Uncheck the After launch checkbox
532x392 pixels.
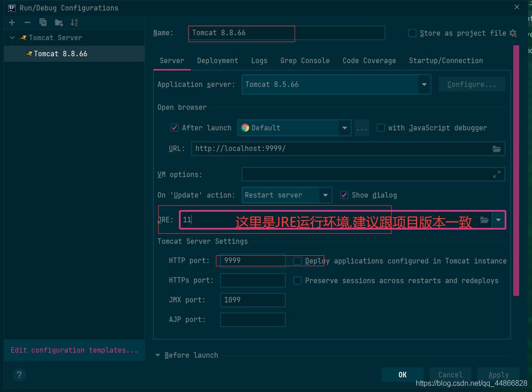tap(174, 128)
